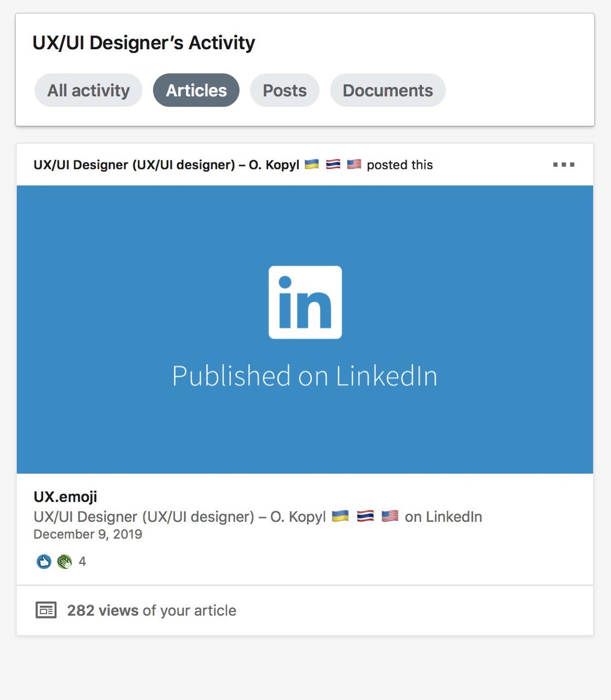Click the author line below UX.emoji
Viewport: 611px width, 700px height.
179,517
